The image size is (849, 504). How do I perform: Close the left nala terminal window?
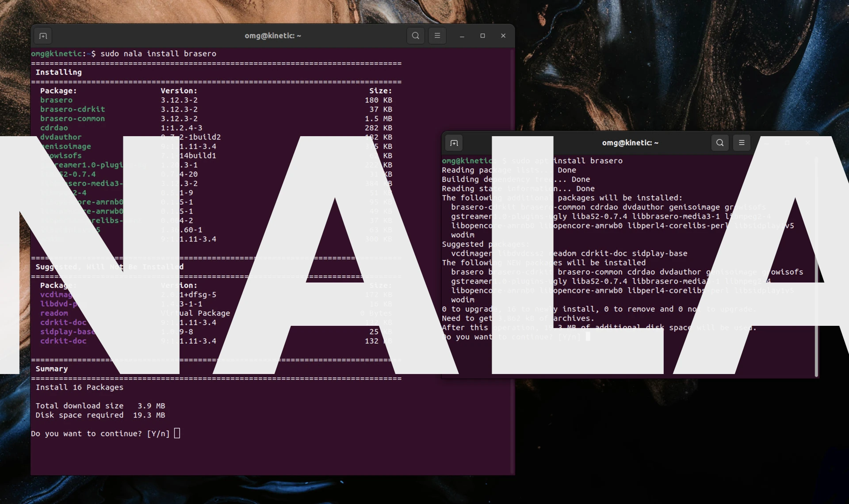[503, 36]
